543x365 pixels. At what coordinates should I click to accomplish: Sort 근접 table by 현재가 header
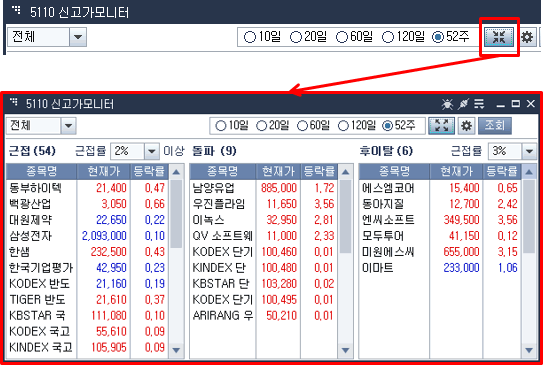click(x=104, y=171)
